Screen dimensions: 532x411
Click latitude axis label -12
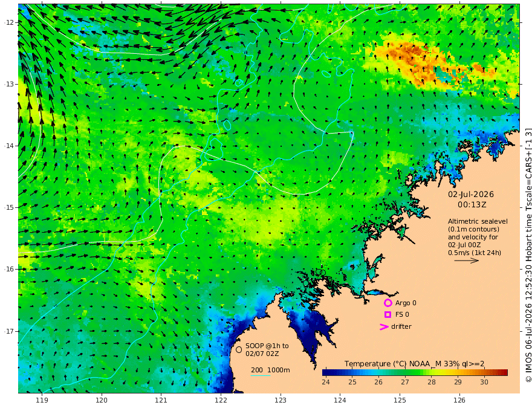(x=9, y=22)
